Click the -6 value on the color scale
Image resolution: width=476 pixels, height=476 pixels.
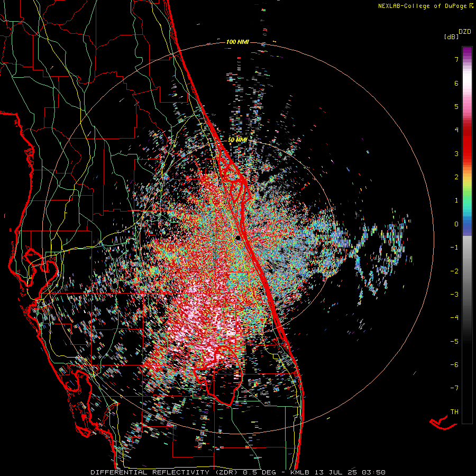(454, 364)
